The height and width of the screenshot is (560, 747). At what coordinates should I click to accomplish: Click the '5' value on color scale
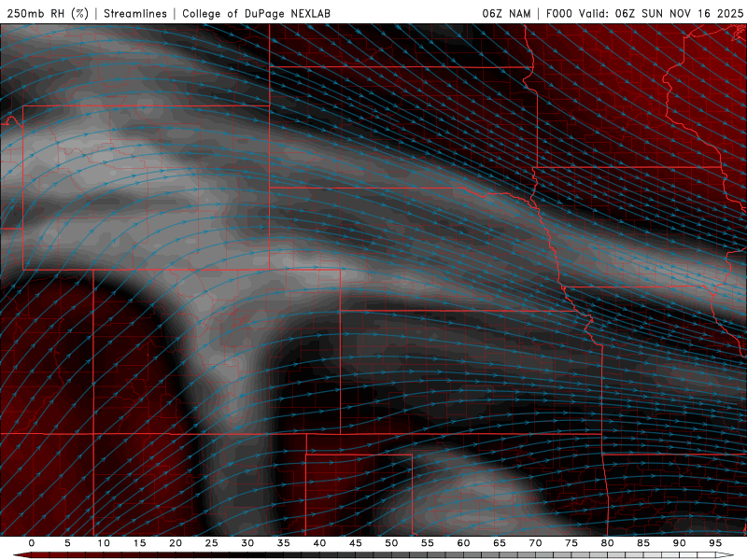point(67,543)
